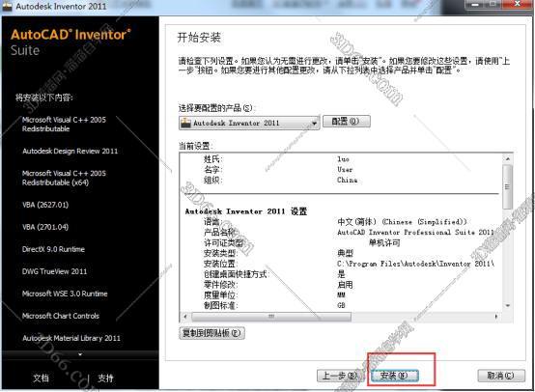Select Microsoft Chart Controls entry
The height and width of the screenshot is (392, 535).
pyautogui.click(x=61, y=316)
